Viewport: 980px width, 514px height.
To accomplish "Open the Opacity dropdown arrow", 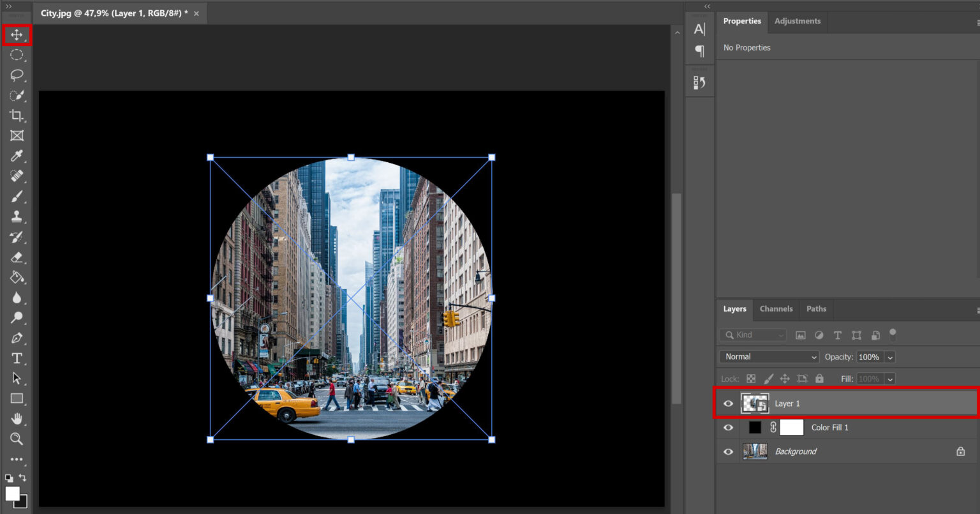I will (889, 357).
